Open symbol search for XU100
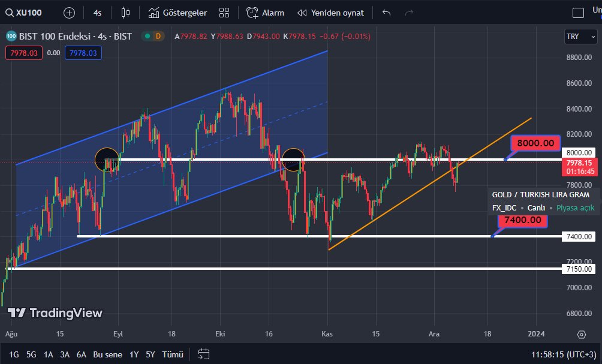This screenshot has width=602, height=364. coord(24,13)
